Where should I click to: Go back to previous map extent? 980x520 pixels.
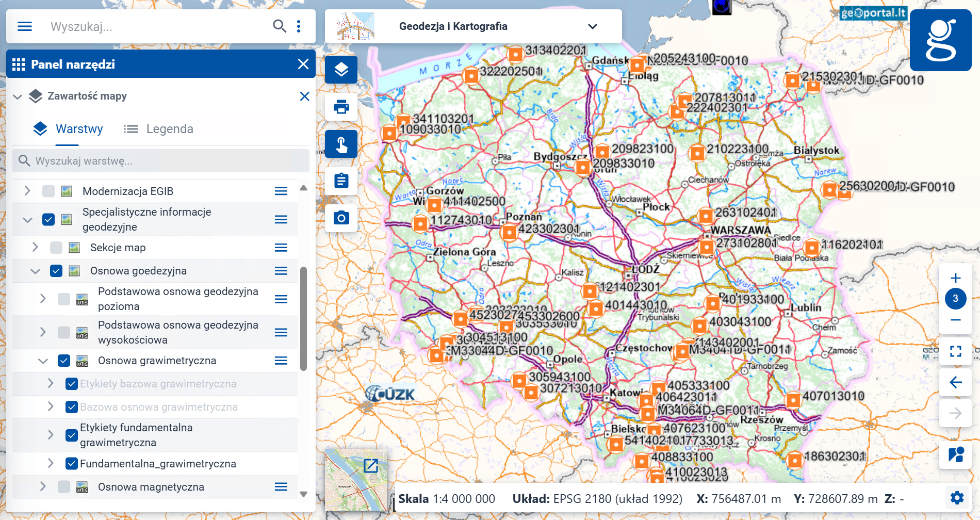[955, 382]
